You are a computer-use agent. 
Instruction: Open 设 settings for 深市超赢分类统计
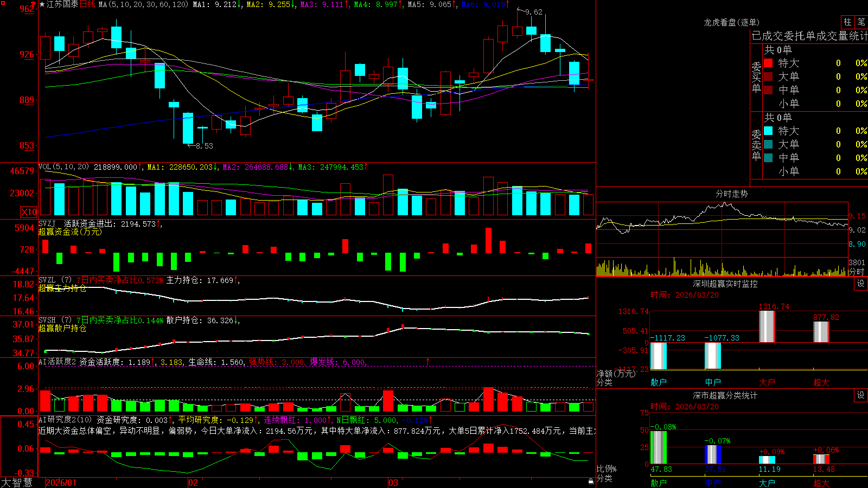point(861,395)
